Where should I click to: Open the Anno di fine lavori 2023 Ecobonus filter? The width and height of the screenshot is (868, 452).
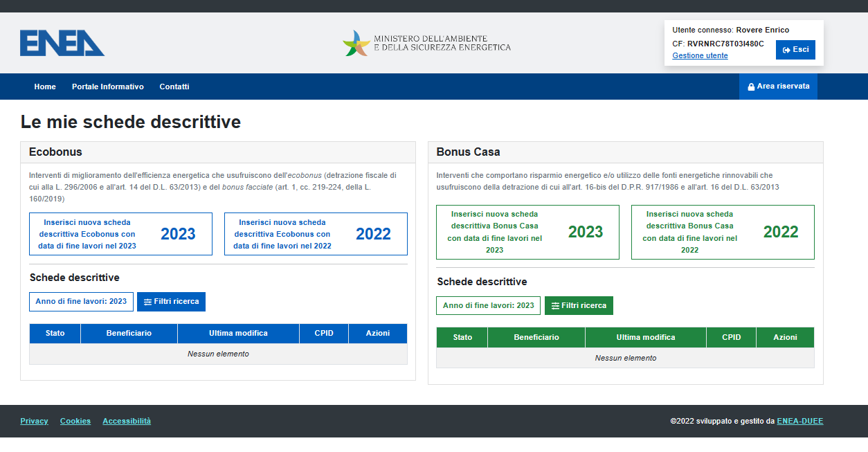point(81,301)
